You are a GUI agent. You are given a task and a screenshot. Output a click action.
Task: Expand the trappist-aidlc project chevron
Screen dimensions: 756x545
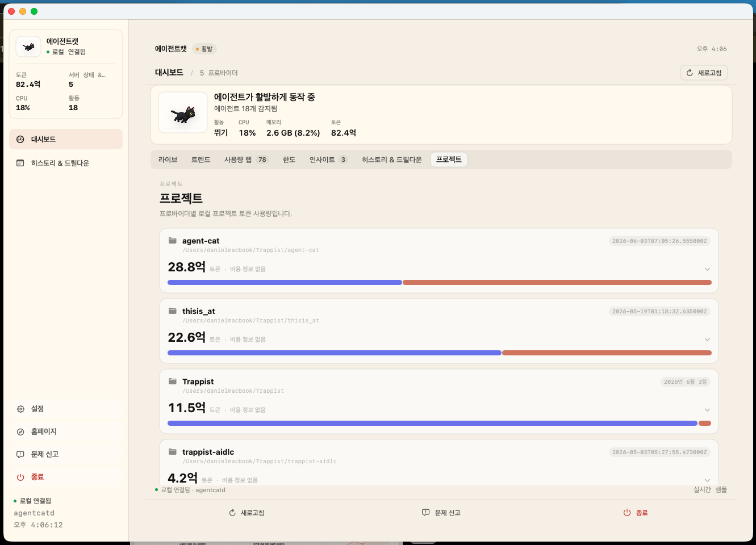pos(707,480)
